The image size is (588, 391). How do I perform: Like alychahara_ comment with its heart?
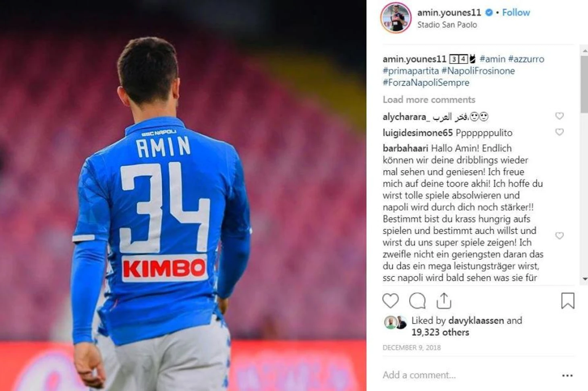[559, 116]
